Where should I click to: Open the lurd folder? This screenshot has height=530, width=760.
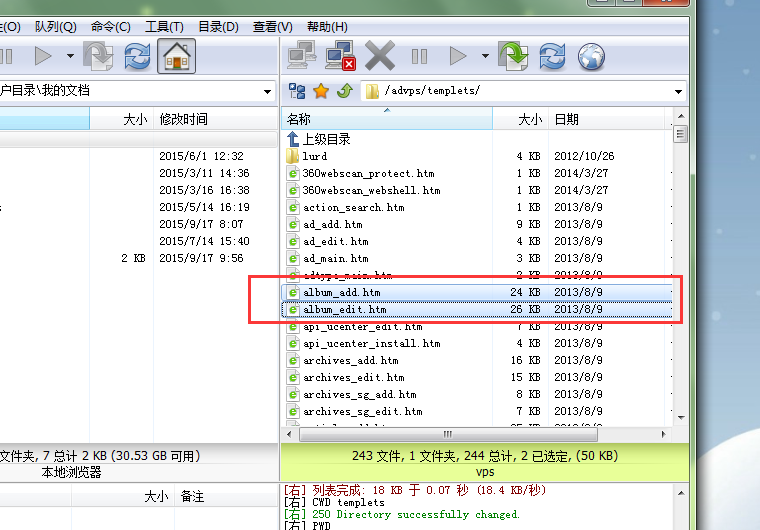[314, 156]
